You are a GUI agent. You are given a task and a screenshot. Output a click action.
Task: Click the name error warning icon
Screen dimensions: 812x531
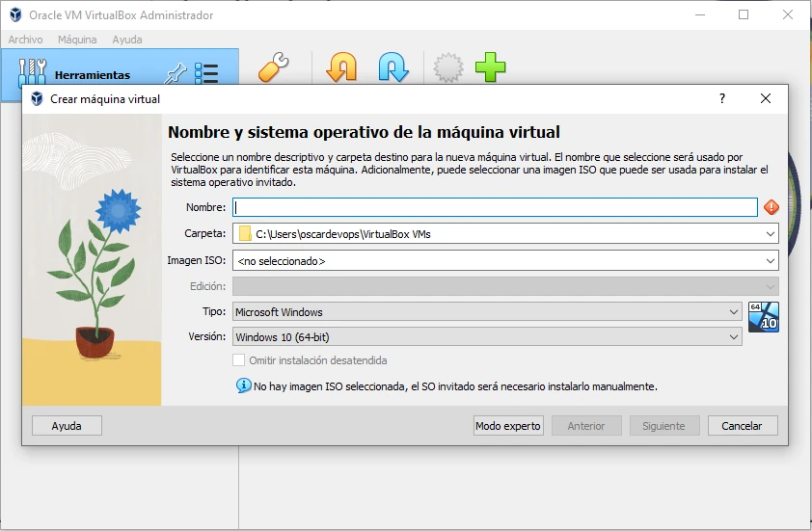point(771,207)
